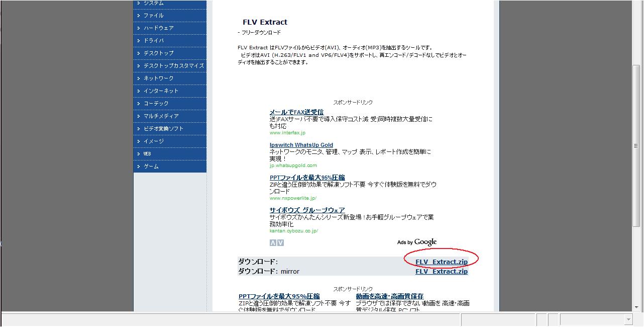Download FLV_Extract.zip from the mirror row
This screenshot has height=327, width=644.
pos(442,271)
